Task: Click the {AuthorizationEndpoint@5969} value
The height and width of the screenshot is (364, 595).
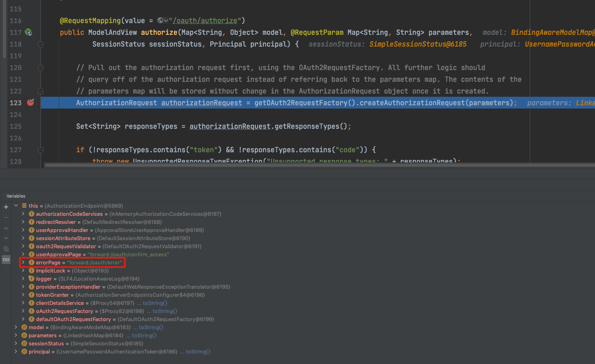Action: click(x=84, y=206)
